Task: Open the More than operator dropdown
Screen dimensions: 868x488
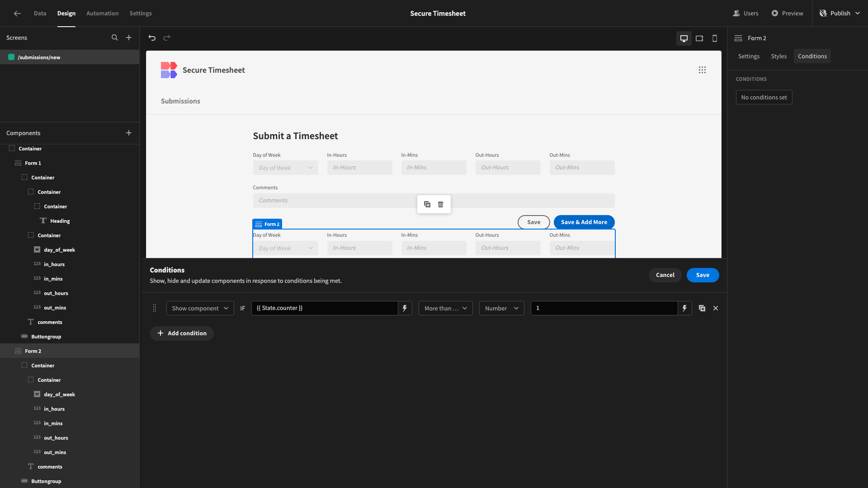Action: [x=446, y=308]
